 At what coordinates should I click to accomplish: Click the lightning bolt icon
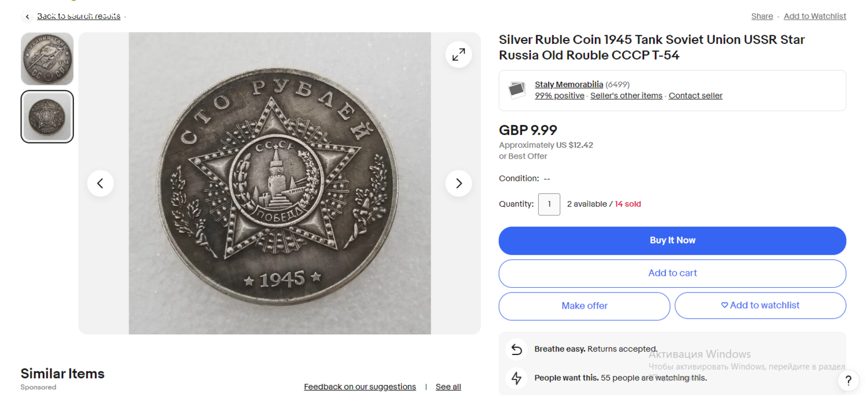click(516, 378)
